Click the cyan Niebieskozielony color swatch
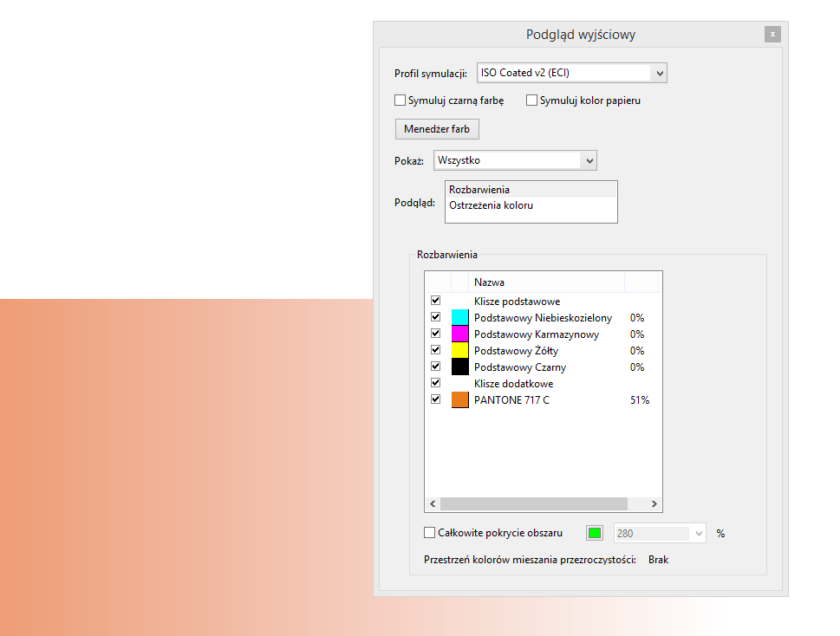840x636 pixels. (459, 318)
